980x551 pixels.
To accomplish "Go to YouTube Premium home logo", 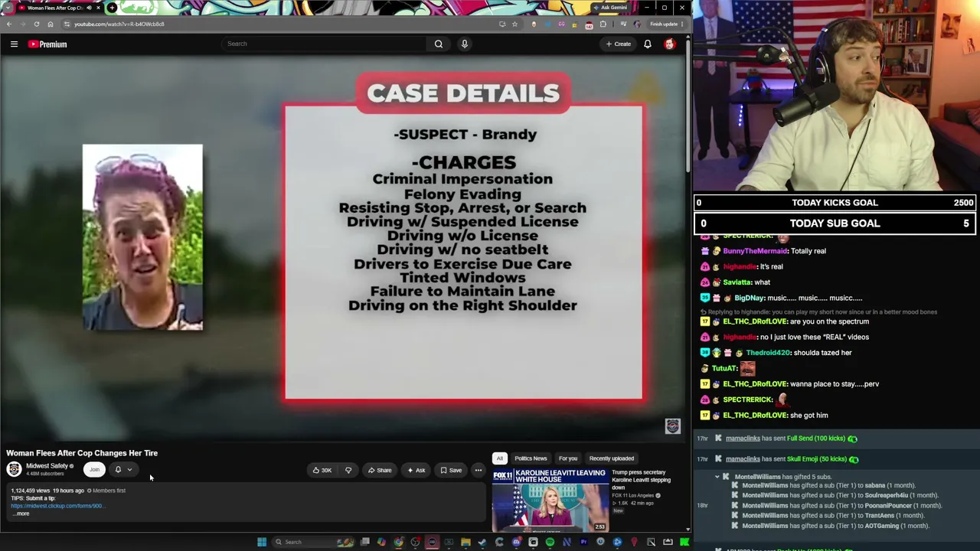I will coord(48,44).
